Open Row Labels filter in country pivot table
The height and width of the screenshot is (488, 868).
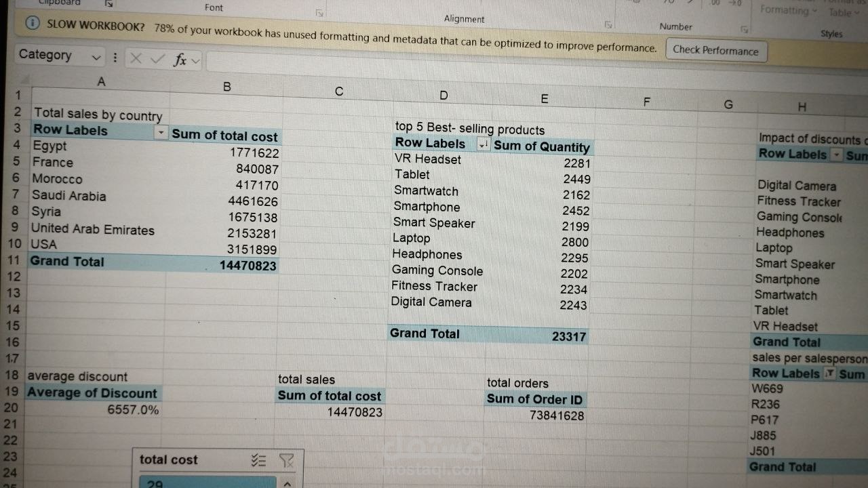(x=161, y=132)
